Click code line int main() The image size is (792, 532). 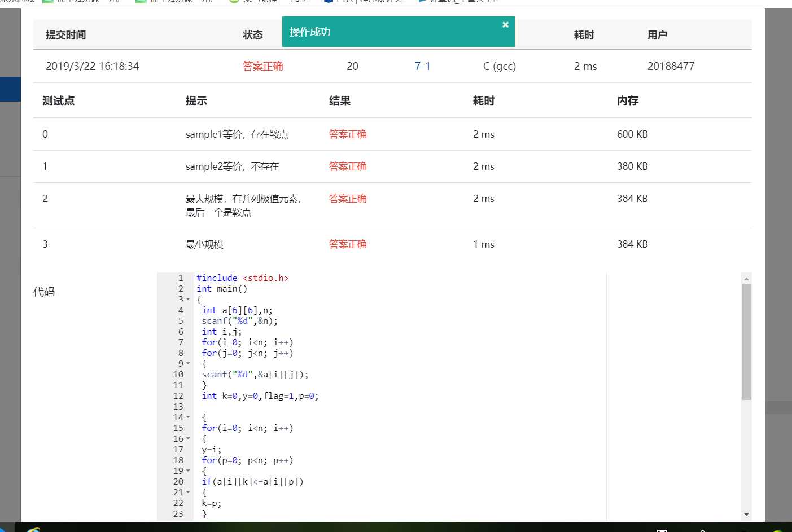222,289
